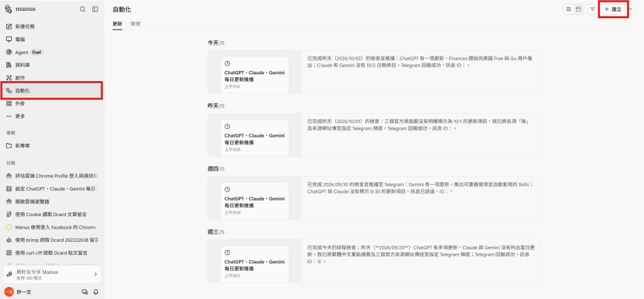
Task: Click icon beside 使用 brimp 爬取 Dcard task
Action: tap(9, 239)
